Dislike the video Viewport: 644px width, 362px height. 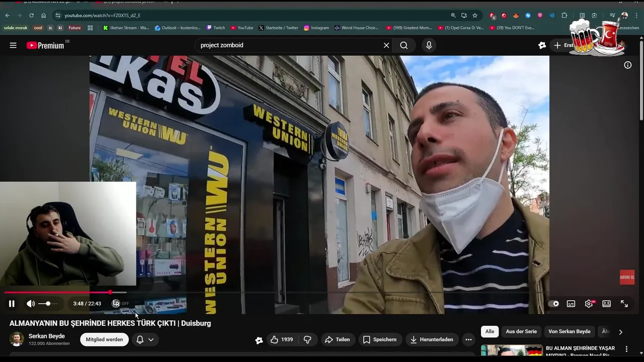(x=307, y=339)
